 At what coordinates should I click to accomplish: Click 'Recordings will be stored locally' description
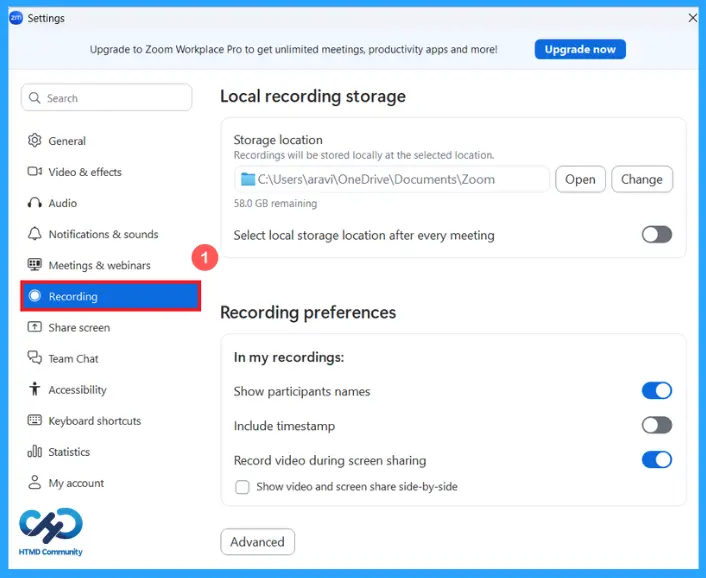[x=364, y=155]
